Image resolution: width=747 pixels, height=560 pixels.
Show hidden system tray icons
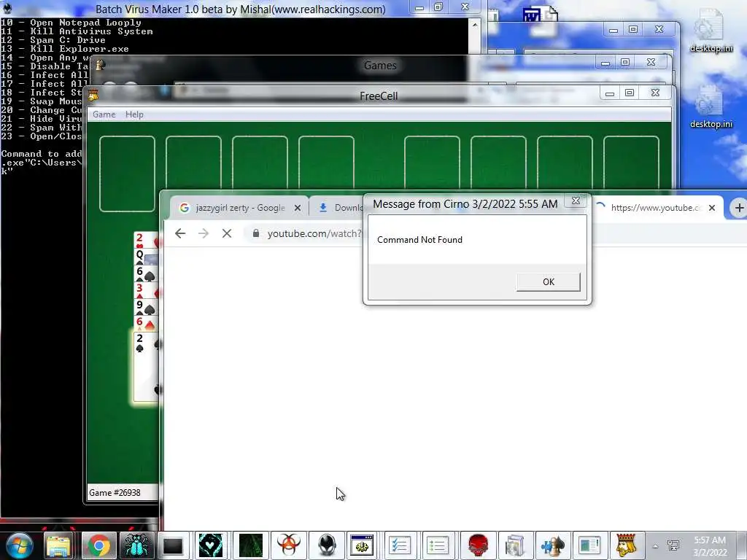656,546
